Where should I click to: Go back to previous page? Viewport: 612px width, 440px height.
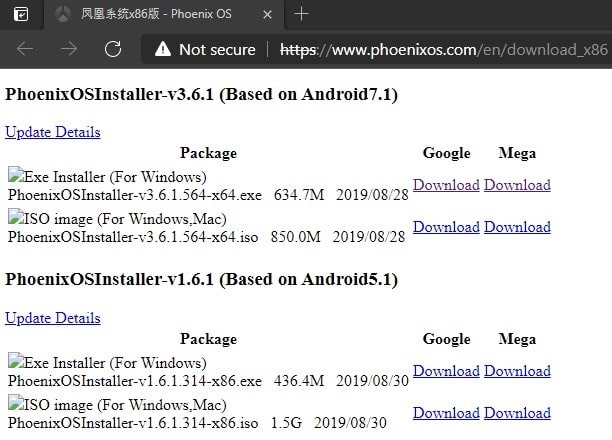(25, 49)
